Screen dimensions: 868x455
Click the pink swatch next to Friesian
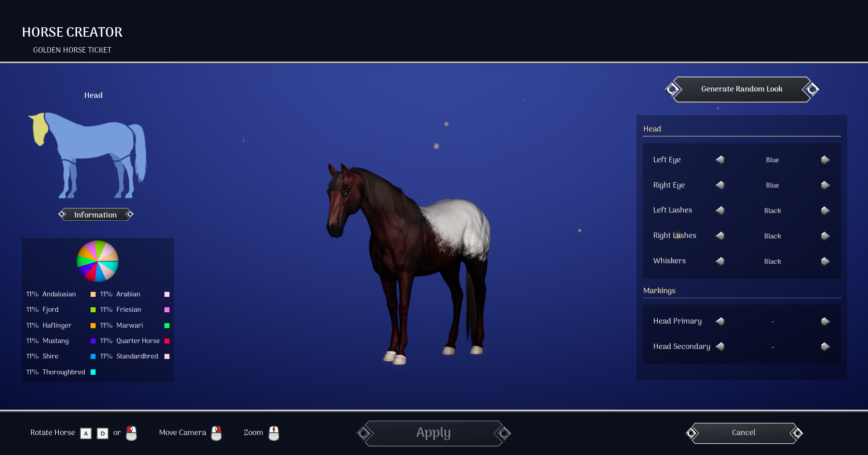tap(167, 310)
